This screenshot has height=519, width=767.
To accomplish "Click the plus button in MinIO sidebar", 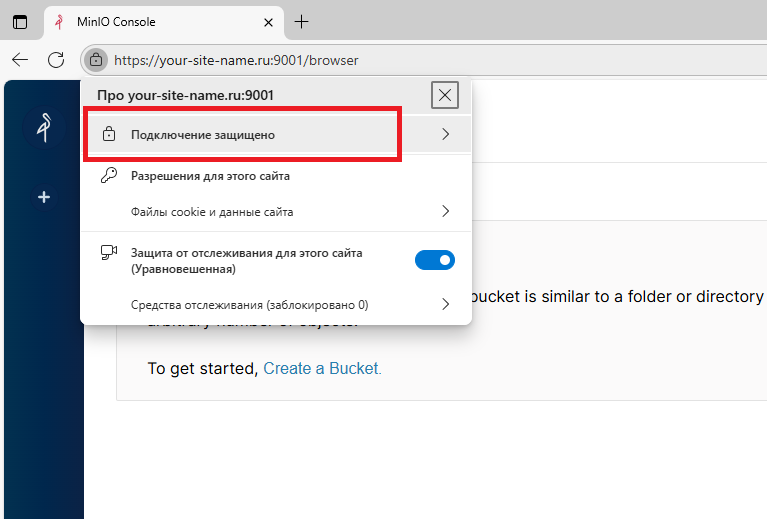I will [44, 197].
